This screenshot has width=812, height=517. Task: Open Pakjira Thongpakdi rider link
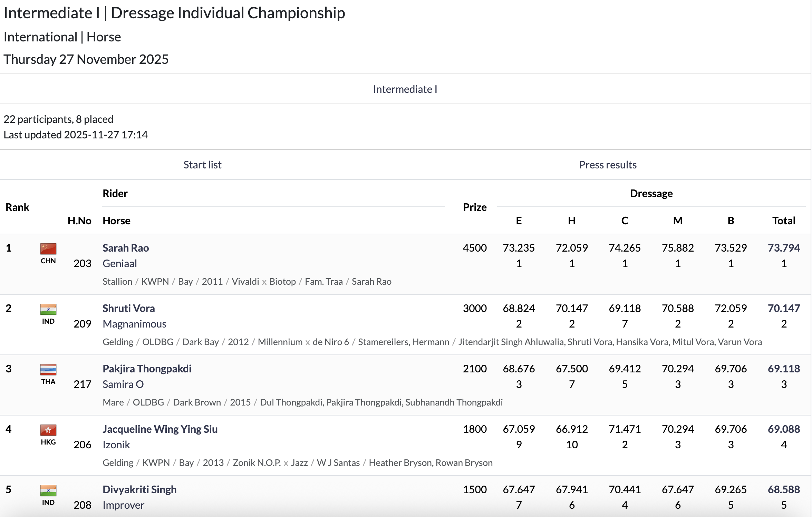[x=147, y=369]
